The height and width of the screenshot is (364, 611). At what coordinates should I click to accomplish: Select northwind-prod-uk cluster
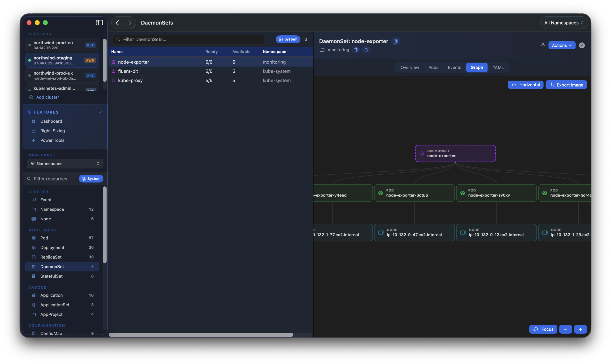point(62,76)
